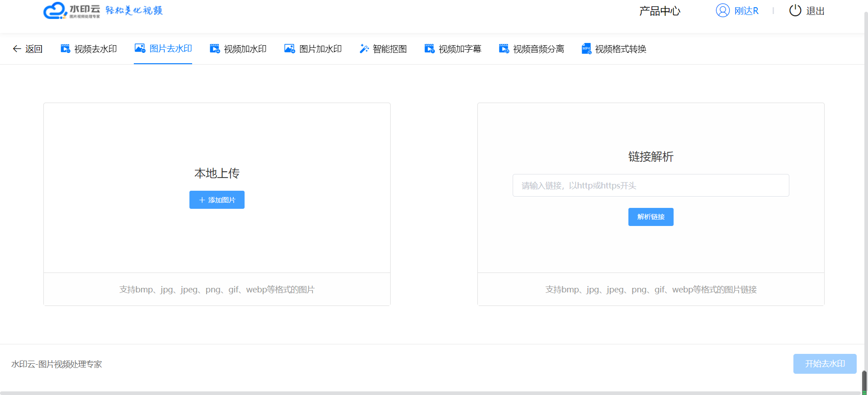Click the 视频加字幕 video icon
868x395 pixels.
point(429,49)
